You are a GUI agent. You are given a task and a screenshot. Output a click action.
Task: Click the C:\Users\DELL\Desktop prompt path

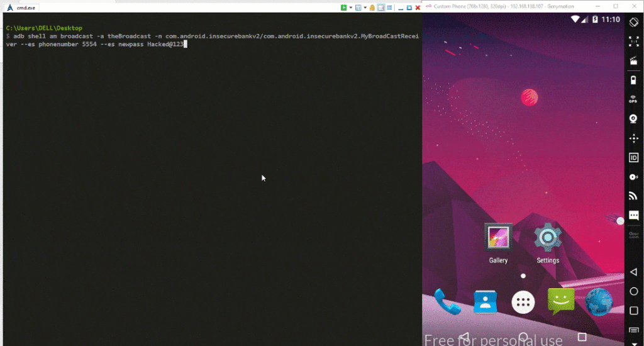point(44,28)
